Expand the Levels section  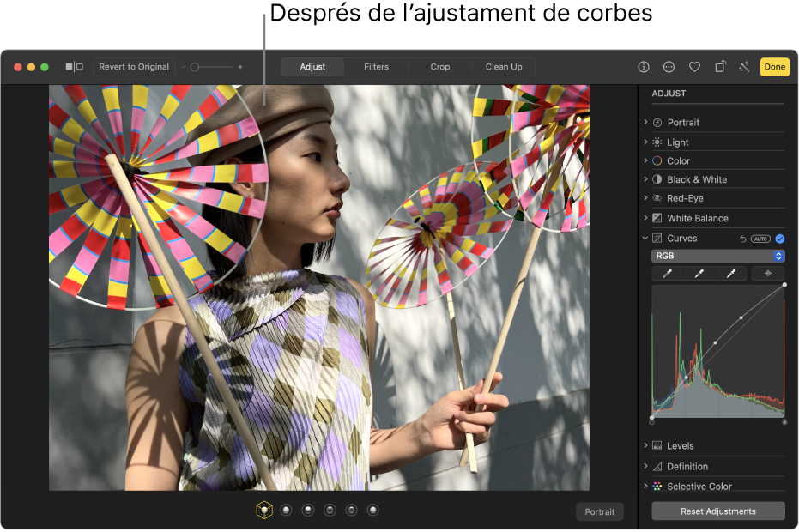click(x=645, y=445)
